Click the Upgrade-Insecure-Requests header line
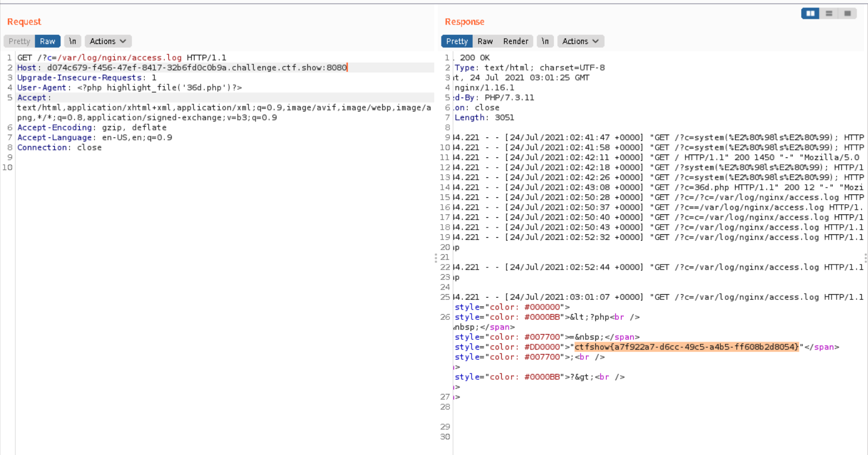 click(x=87, y=78)
